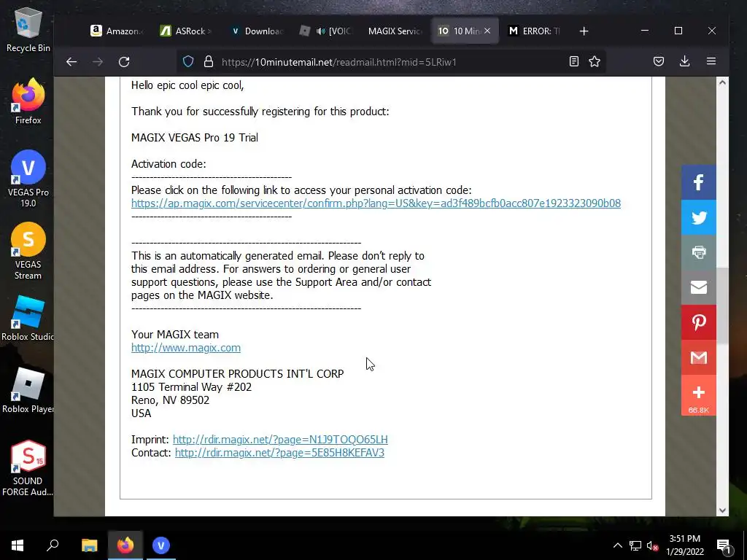Save page to Pocket icon
Viewport: 747px width, 560px height.
[659, 61]
